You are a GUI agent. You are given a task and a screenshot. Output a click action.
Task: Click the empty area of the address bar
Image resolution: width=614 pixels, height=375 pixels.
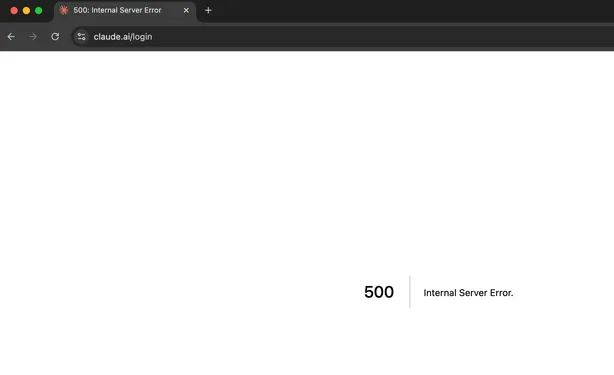[384, 37]
